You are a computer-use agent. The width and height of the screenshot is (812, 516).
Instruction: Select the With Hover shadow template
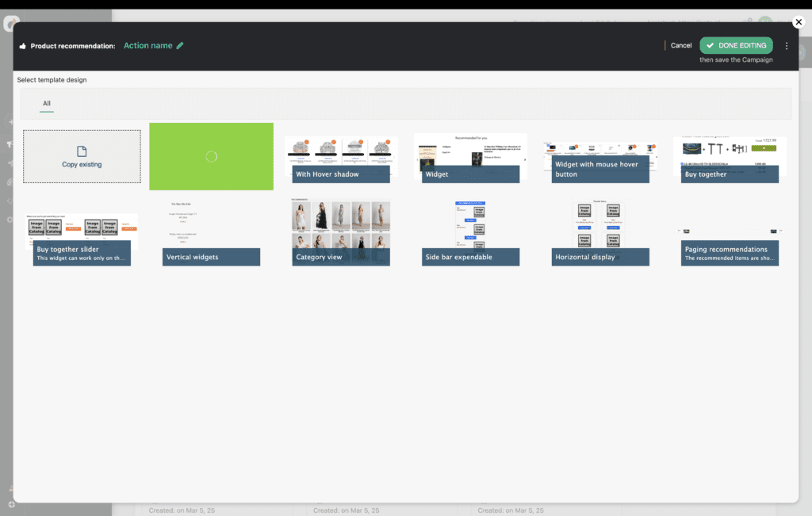click(341, 156)
